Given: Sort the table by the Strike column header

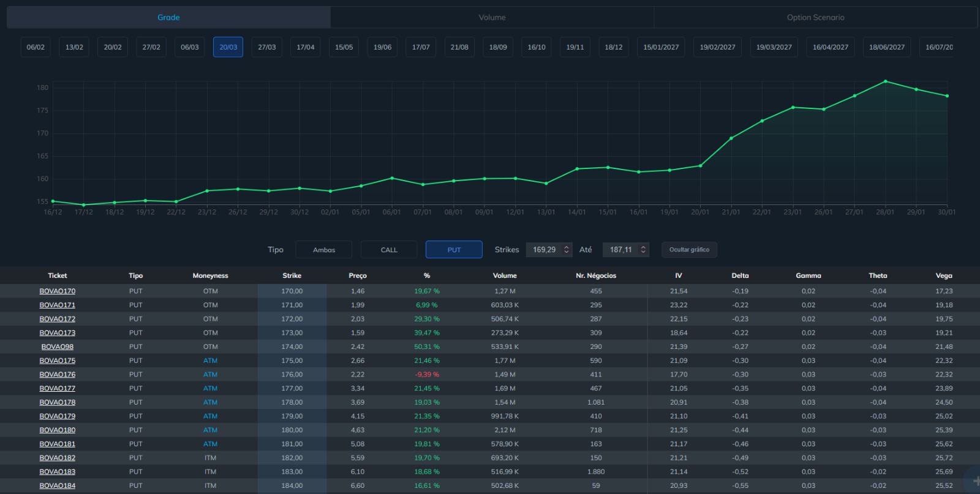Looking at the screenshot, I should point(292,275).
